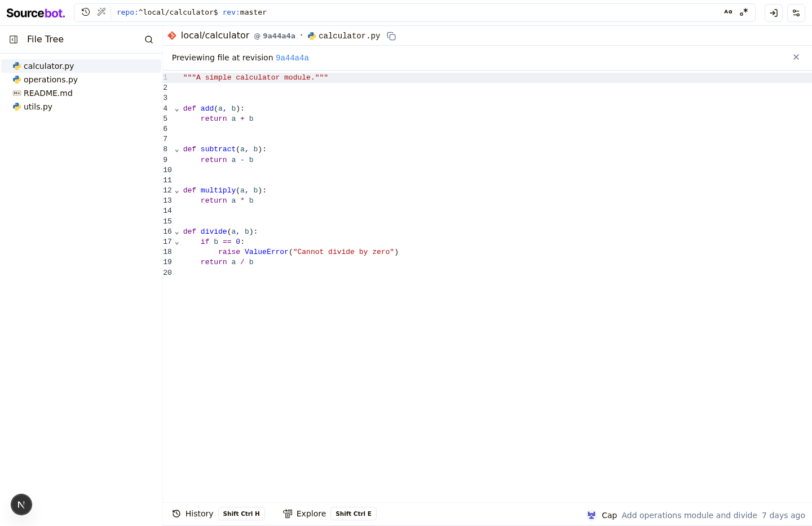This screenshot has width=812, height=526.
Task: Click the 'return a / b' code line
Action: click(227, 262)
